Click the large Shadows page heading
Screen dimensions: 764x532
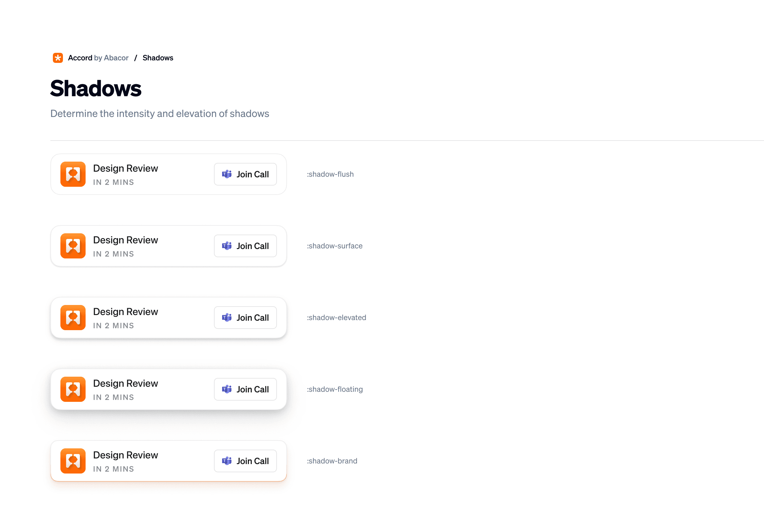coord(96,88)
